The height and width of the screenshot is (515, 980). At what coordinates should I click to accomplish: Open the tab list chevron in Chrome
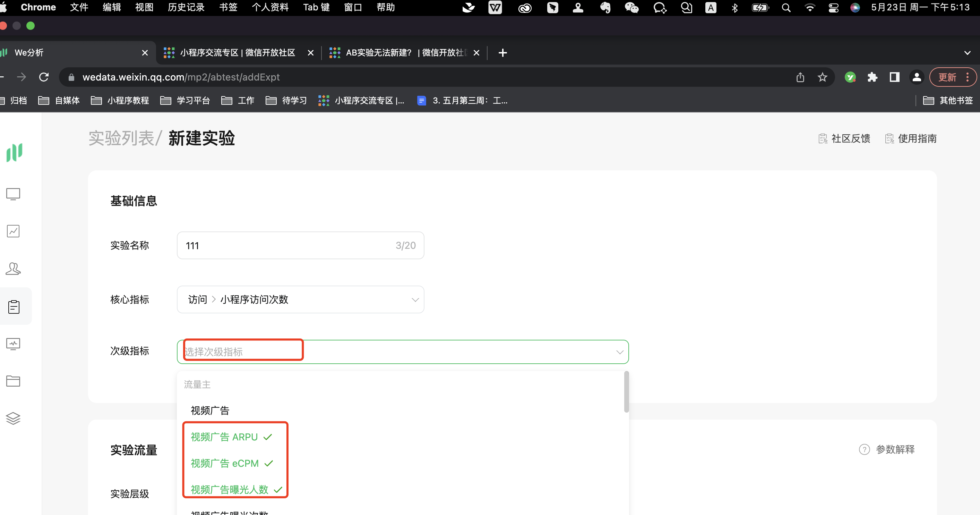click(967, 52)
